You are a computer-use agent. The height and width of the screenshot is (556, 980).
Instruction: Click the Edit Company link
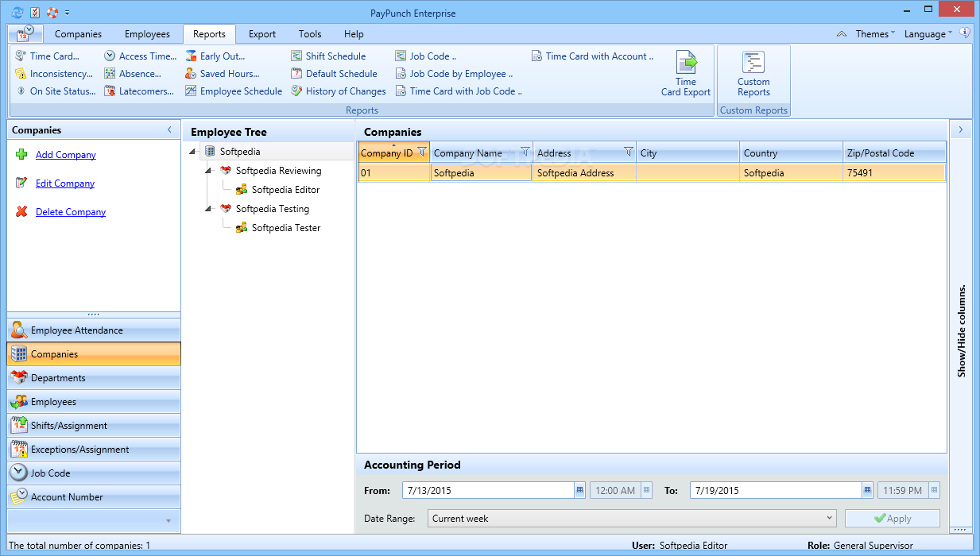pos(65,183)
